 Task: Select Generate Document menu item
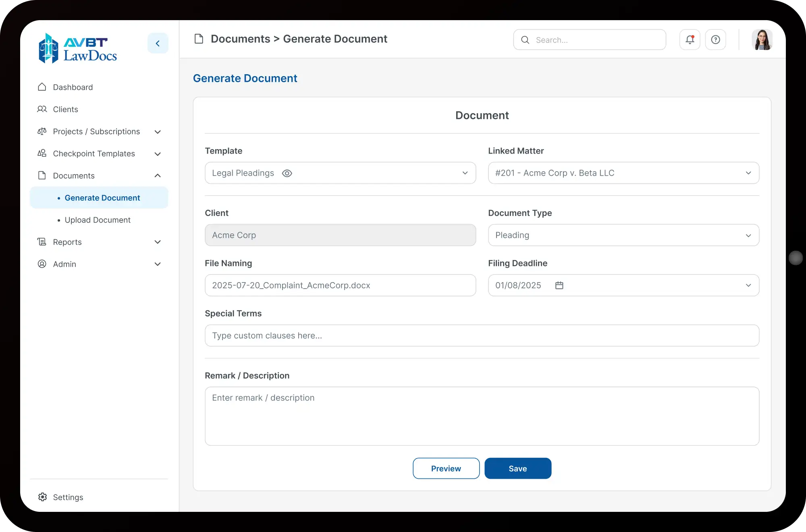click(x=99, y=198)
